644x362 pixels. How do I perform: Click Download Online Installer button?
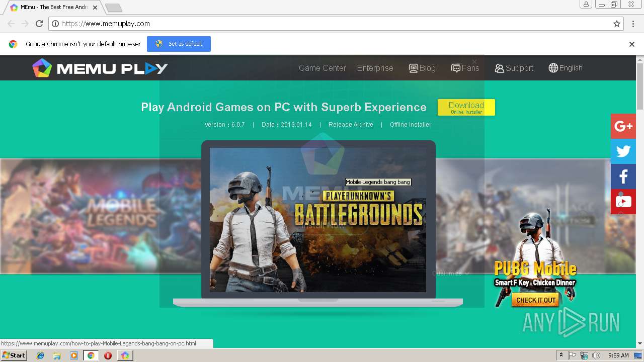(x=466, y=107)
